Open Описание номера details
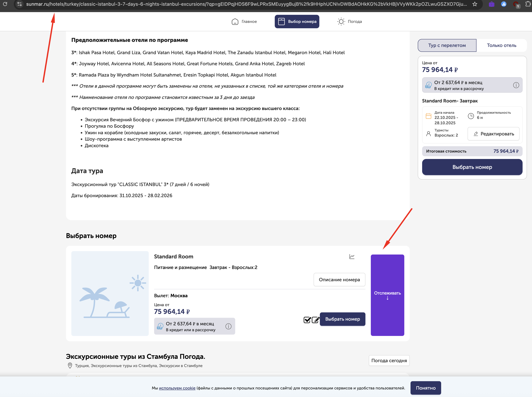The width and height of the screenshot is (532, 397). [x=339, y=280]
